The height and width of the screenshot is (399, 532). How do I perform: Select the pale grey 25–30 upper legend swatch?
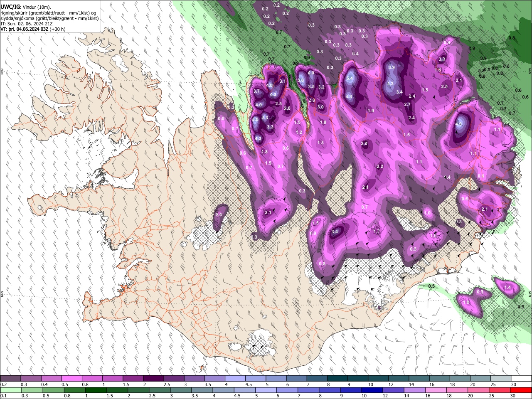coord(500,379)
